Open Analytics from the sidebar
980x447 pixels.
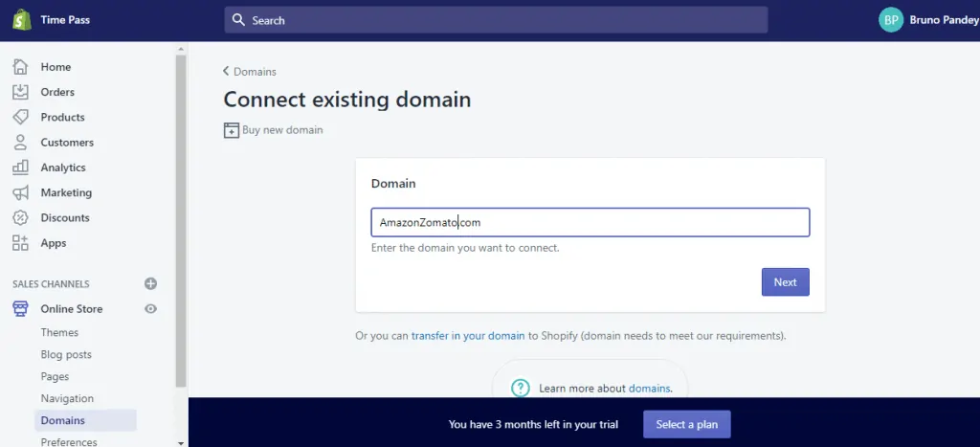63,168
